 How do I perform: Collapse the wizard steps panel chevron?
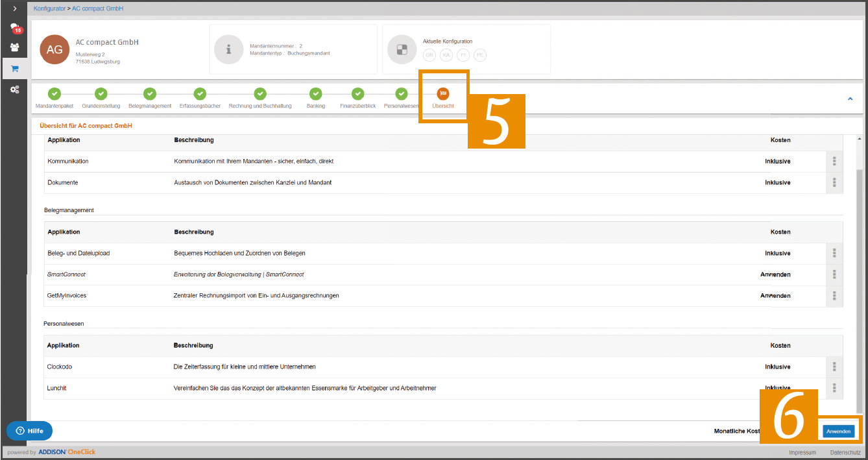click(850, 99)
